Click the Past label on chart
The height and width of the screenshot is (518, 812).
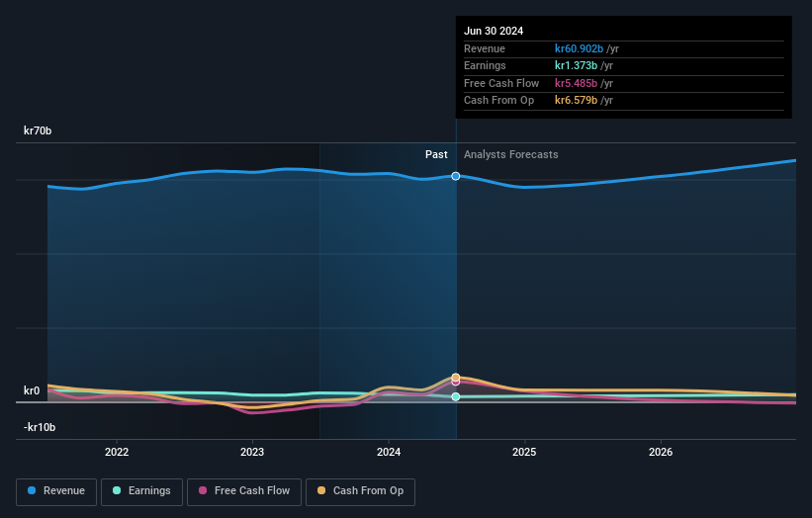(x=436, y=155)
